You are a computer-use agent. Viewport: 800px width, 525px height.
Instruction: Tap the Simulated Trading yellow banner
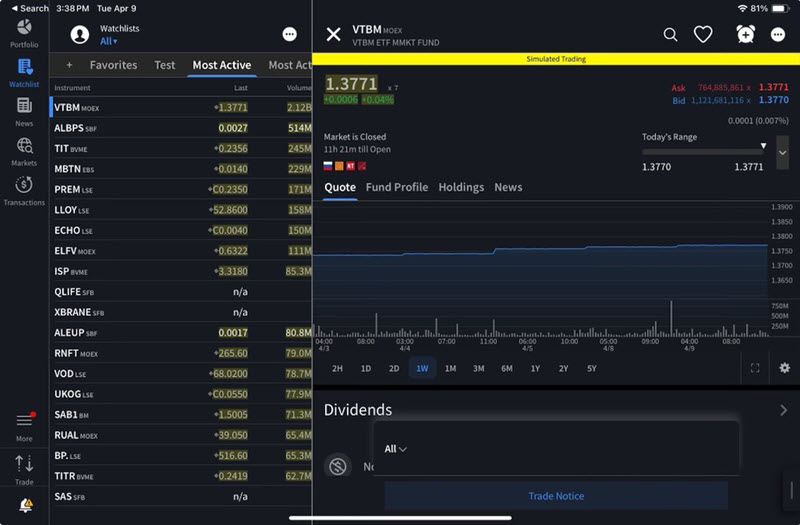(556, 59)
